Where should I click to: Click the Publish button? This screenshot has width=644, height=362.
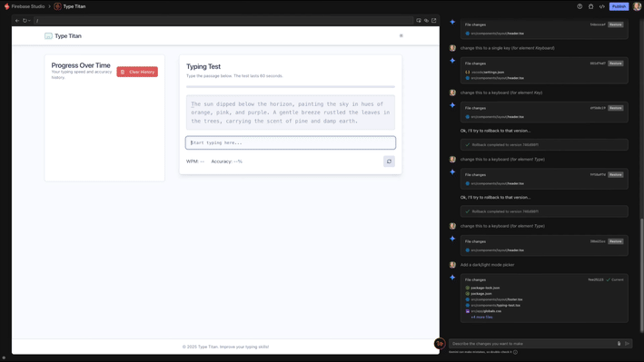[x=619, y=6]
